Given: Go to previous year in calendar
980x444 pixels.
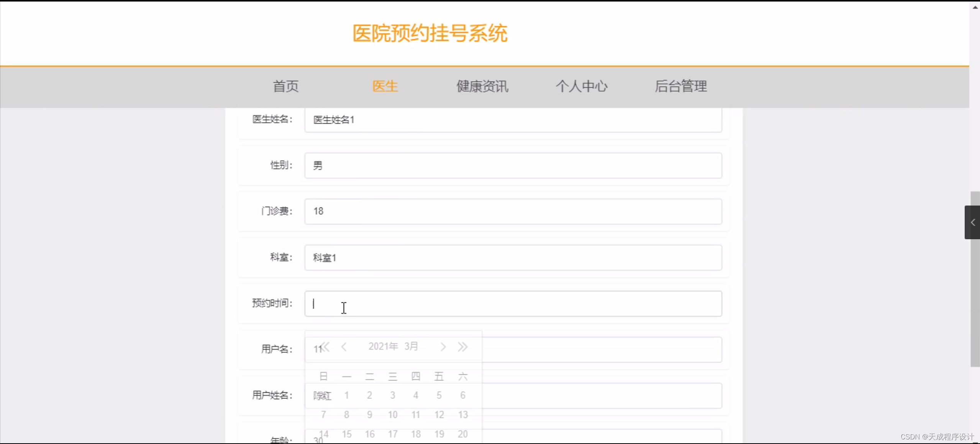Looking at the screenshot, I should 326,347.
